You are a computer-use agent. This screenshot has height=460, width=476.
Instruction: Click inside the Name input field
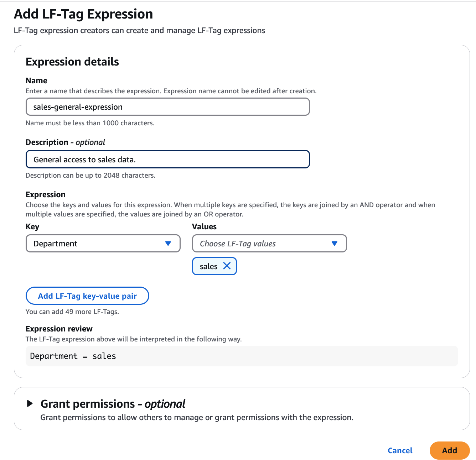(167, 106)
